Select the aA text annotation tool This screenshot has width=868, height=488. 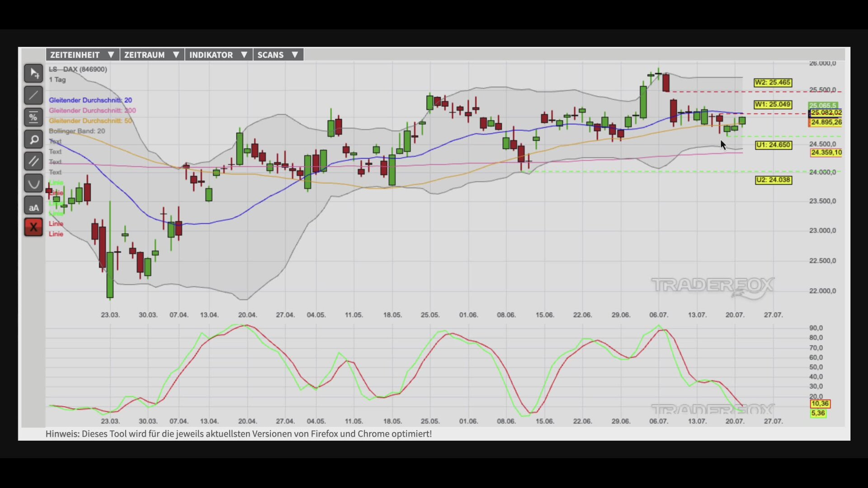(x=33, y=206)
